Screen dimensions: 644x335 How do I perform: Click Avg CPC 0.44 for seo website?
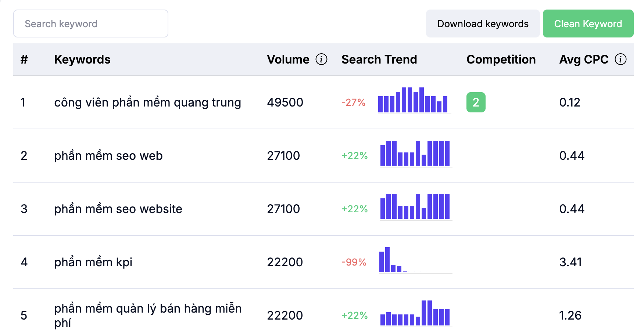(572, 209)
